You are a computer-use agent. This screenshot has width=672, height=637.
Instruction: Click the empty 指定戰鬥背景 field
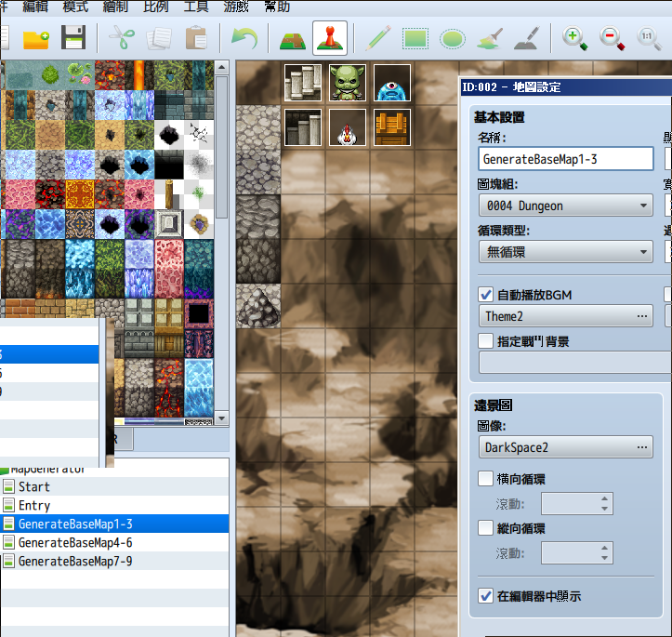tap(575, 363)
